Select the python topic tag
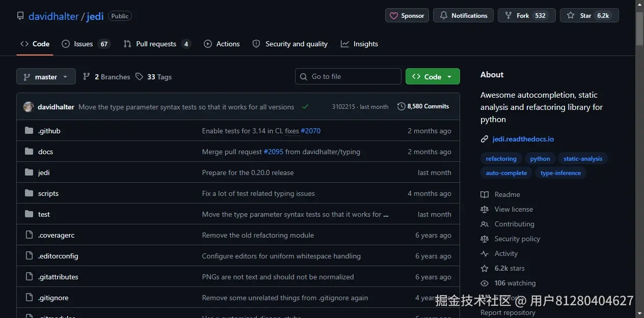 coord(540,159)
